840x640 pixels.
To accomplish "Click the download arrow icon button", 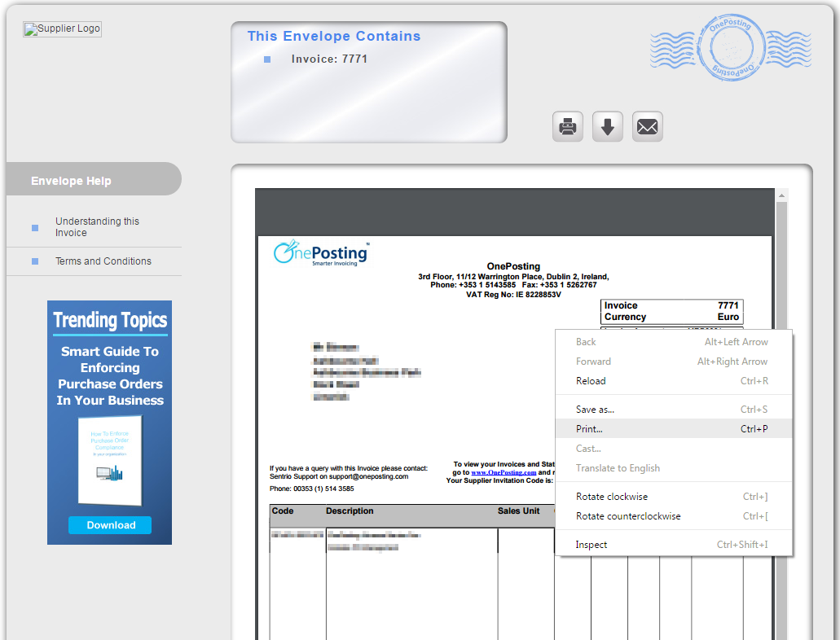I will tap(608, 127).
